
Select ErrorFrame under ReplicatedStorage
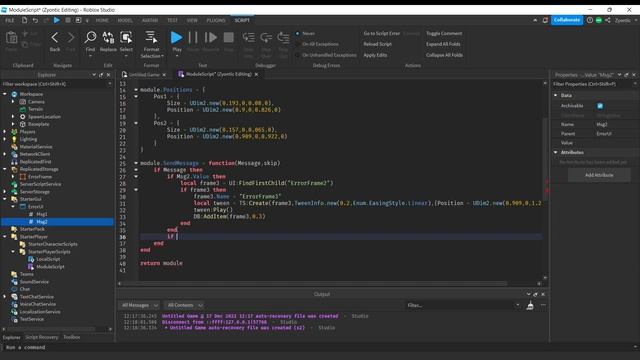[40, 177]
